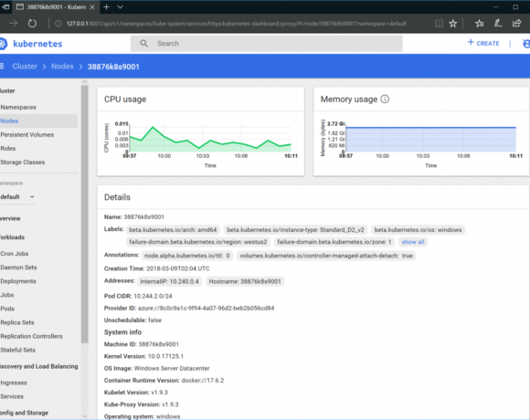
Task: Go to Cluster breadcrumb
Action: pos(25,66)
